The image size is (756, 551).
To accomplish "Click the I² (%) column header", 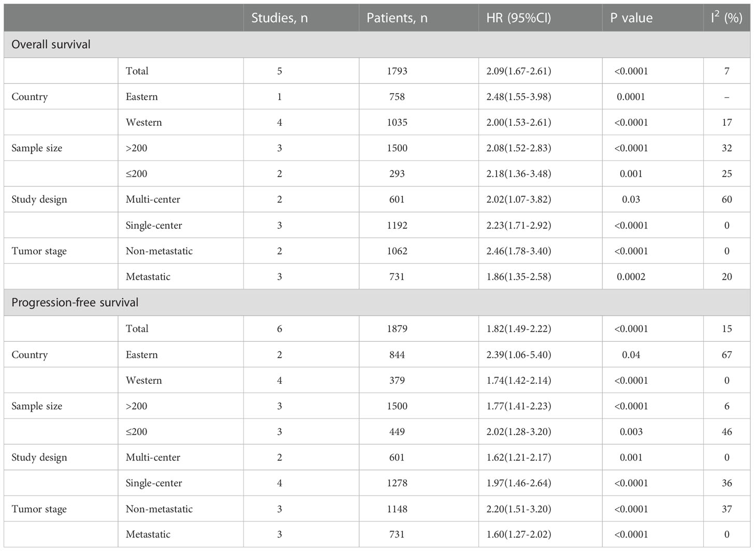I will coord(726,18).
